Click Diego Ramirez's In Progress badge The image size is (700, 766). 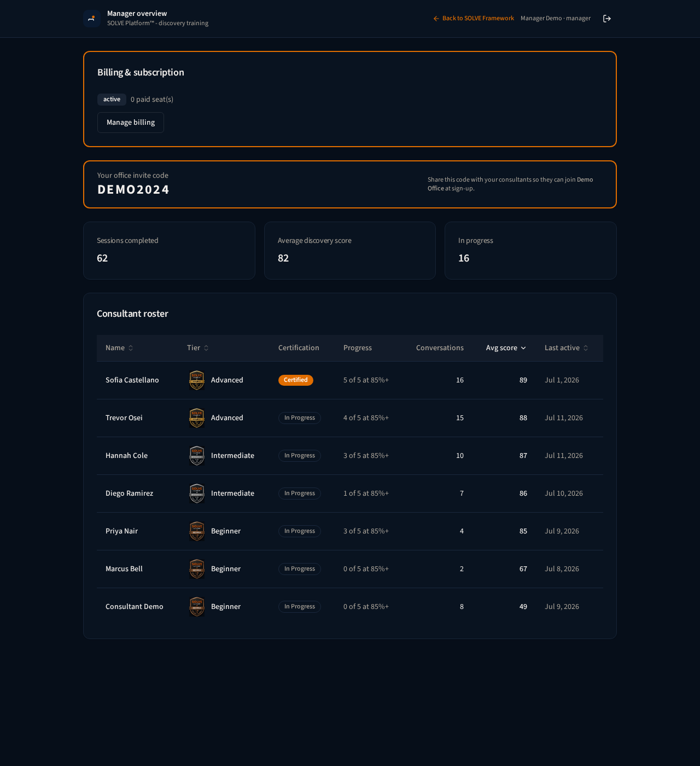(300, 494)
